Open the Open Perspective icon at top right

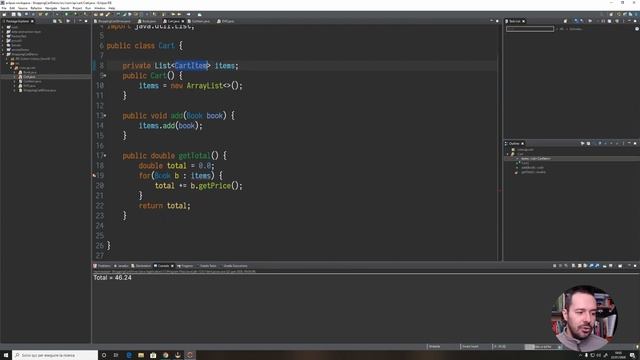(x=611, y=14)
